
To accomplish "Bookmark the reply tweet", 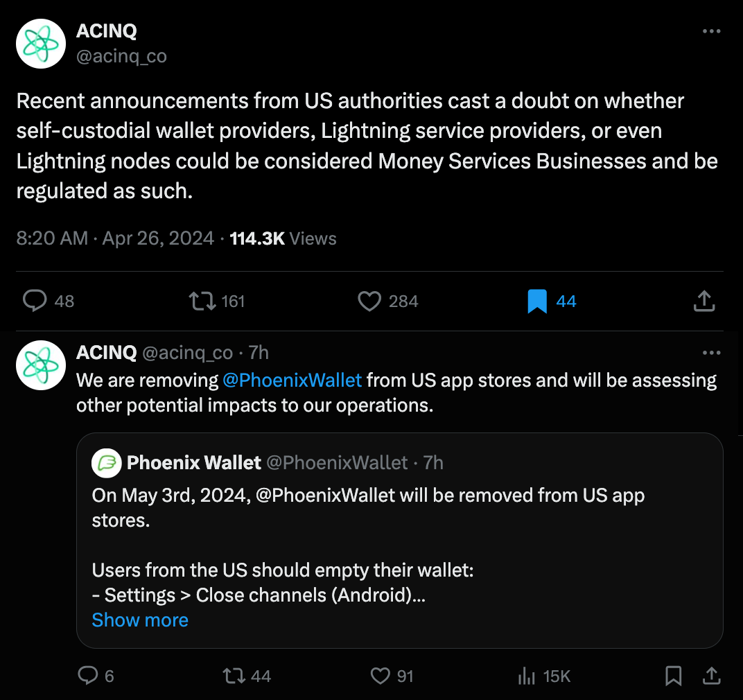I will pyautogui.click(x=673, y=676).
